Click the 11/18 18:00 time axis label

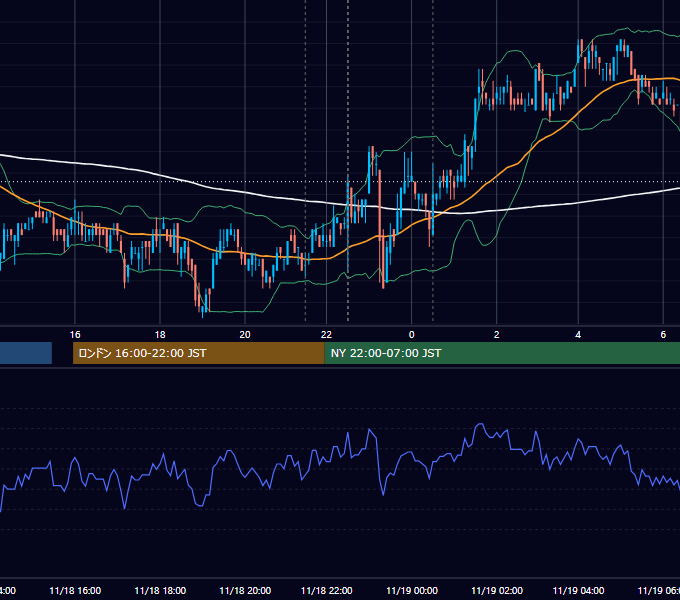pyautogui.click(x=160, y=590)
